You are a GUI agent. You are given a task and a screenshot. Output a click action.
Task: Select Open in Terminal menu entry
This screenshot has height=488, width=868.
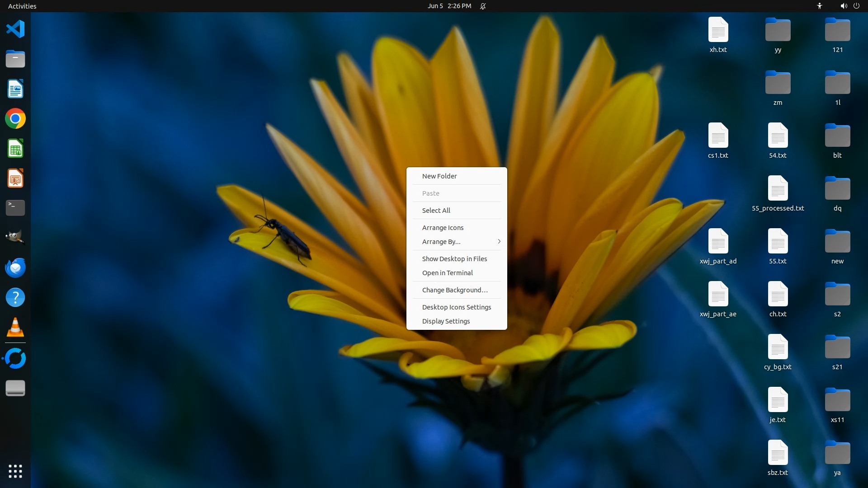click(x=447, y=273)
